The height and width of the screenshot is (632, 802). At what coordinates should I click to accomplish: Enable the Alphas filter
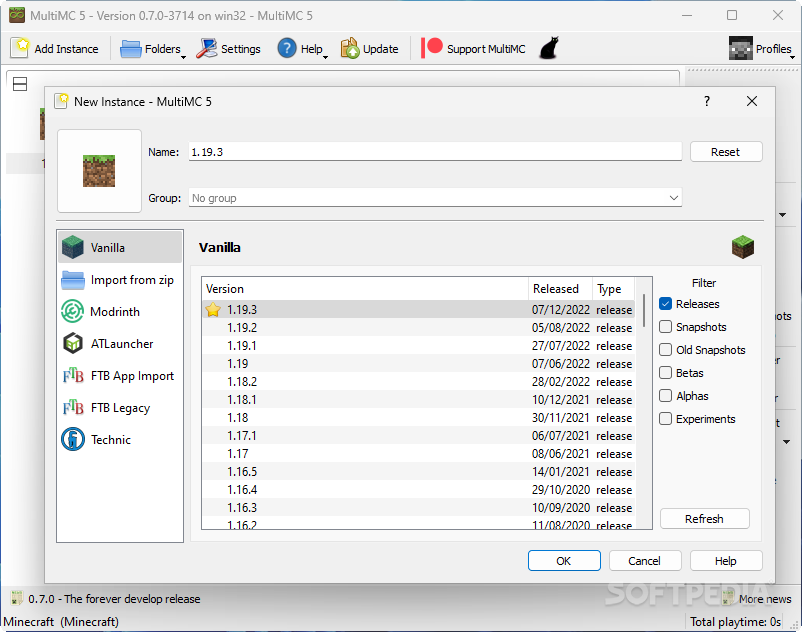[665, 396]
